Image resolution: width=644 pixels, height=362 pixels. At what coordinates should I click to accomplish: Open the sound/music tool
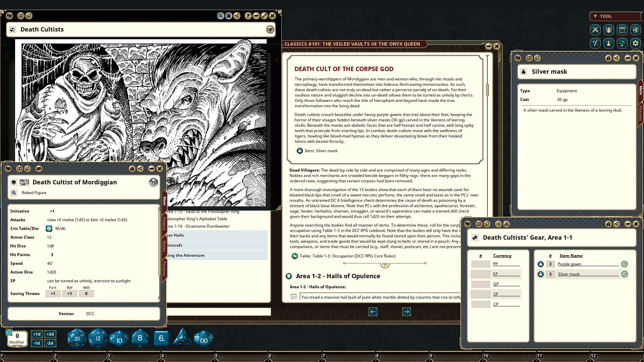622,43
